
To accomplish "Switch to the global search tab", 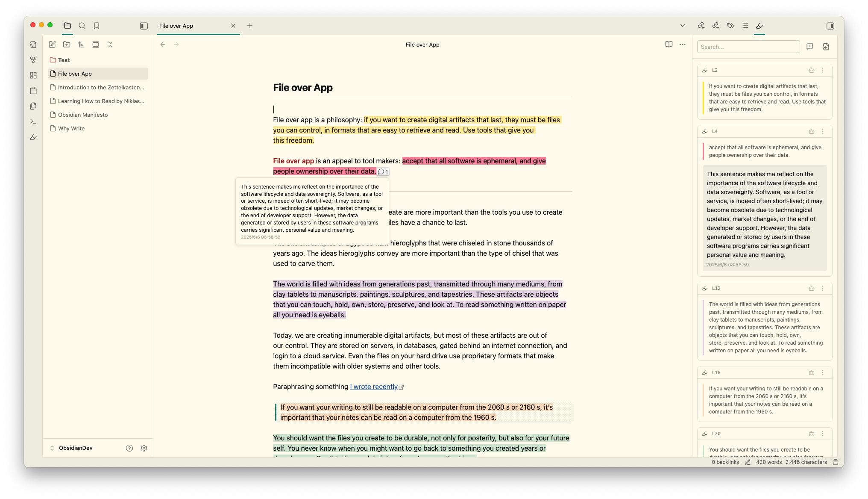I will pos(82,26).
